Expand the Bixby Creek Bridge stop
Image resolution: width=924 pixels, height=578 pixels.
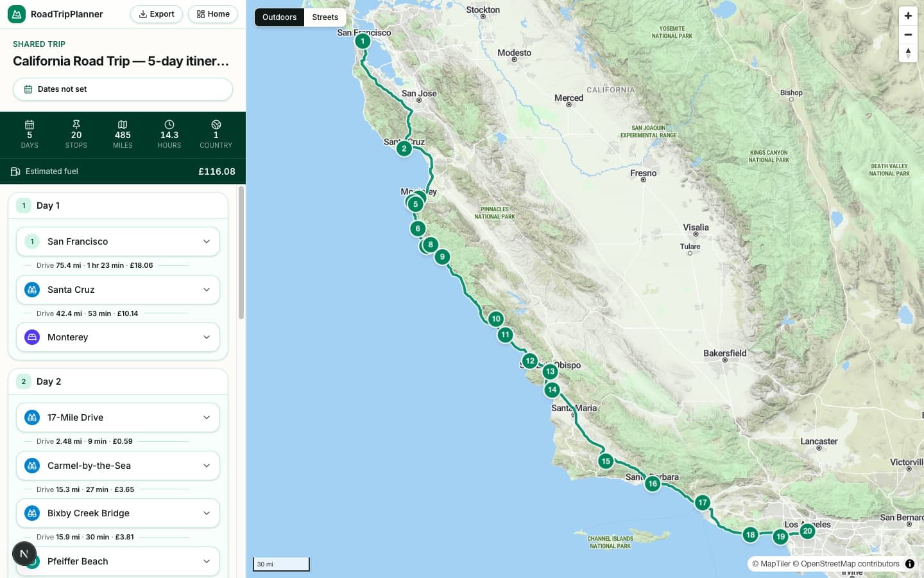click(x=118, y=513)
